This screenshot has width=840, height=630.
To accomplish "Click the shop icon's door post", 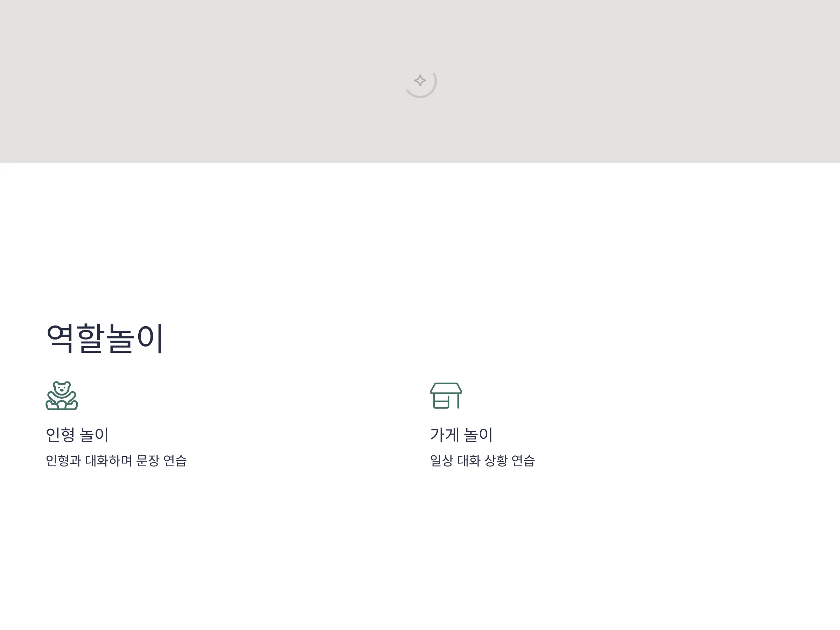I will (x=458, y=401).
